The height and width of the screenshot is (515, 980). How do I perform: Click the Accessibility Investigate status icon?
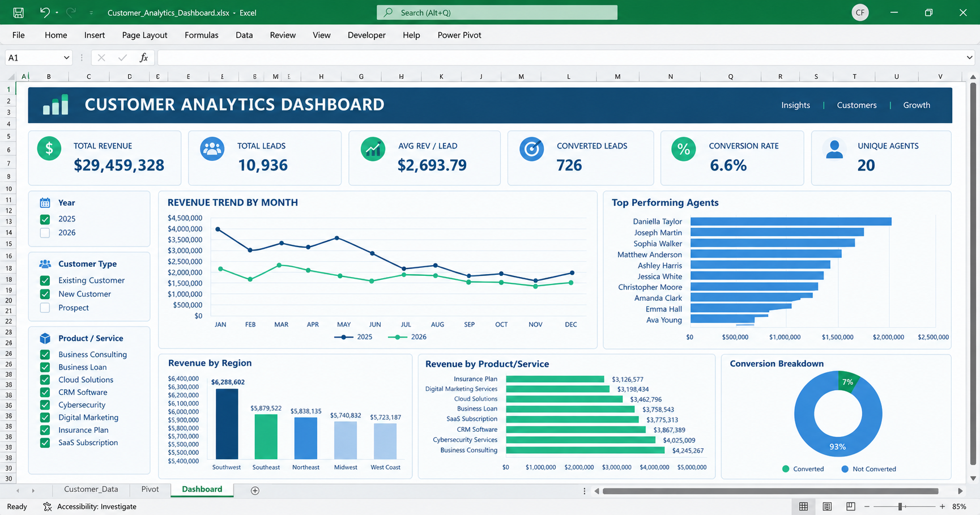point(48,507)
